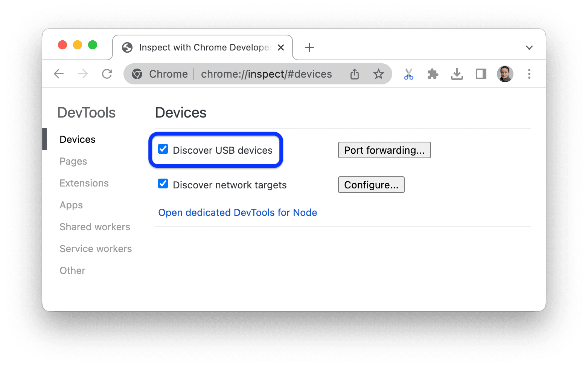
Task: Disable Discover network targets
Action: pos(163,183)
